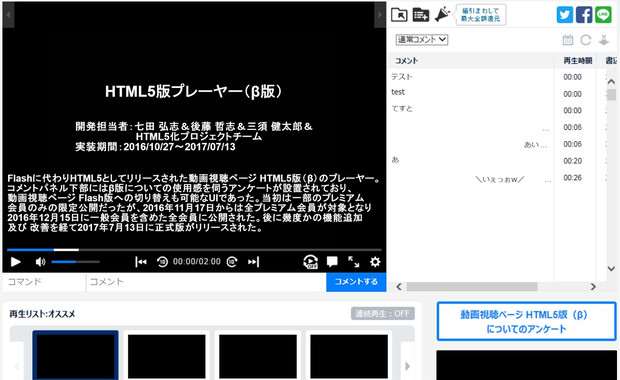
Task: Toggle the 連続再生：OFF button
Action: tap(383, 314)
